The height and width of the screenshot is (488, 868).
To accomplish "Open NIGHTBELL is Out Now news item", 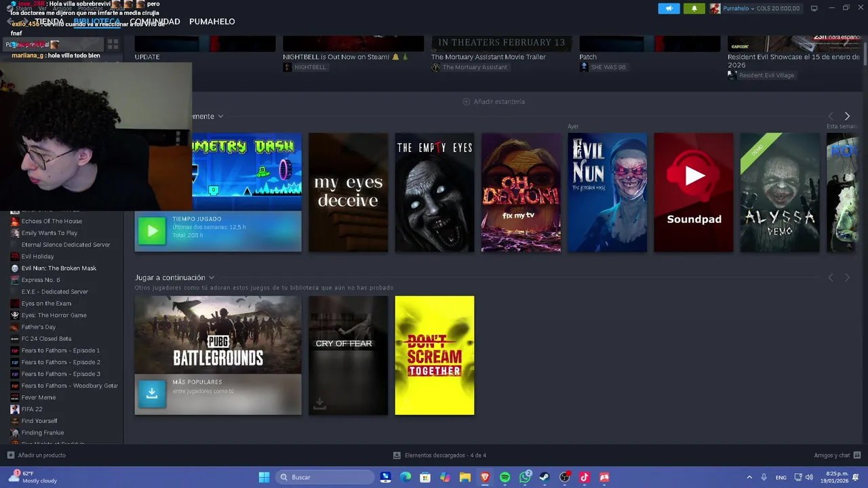I will coord(346,57).
